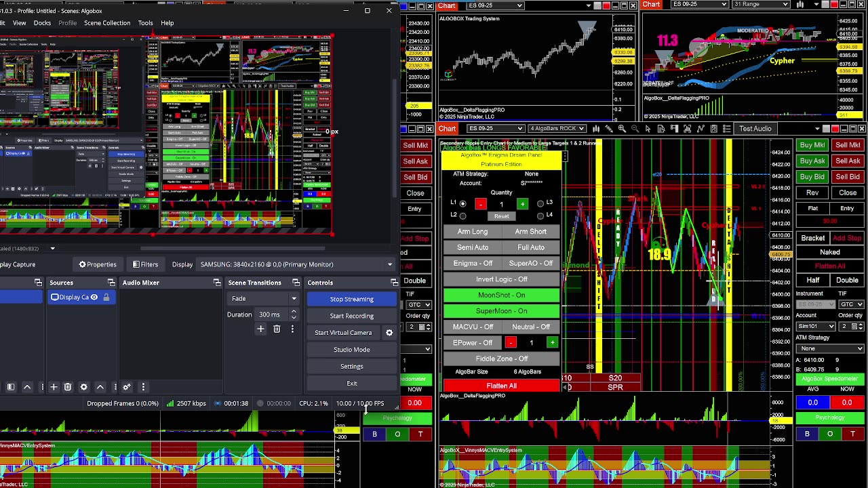The width and height of the screenshot is (868, 488).
Task: Toggle Display Capture source visibility eye
Action: (94, 298)
